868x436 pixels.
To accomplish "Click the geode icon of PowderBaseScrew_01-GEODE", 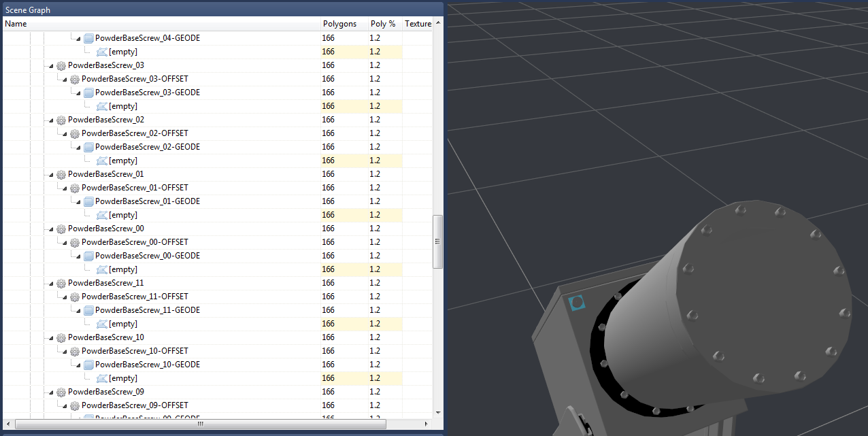I will [88, 201].
